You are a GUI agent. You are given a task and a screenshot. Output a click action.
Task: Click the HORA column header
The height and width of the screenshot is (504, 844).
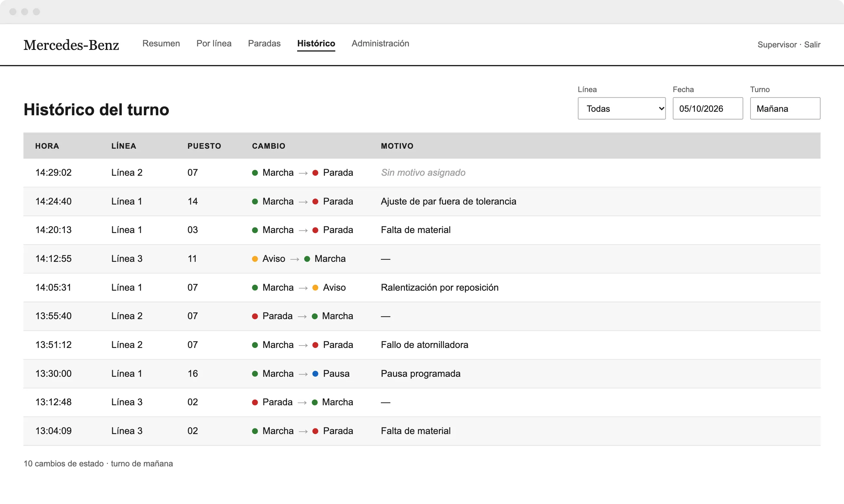tap(47, 146)
